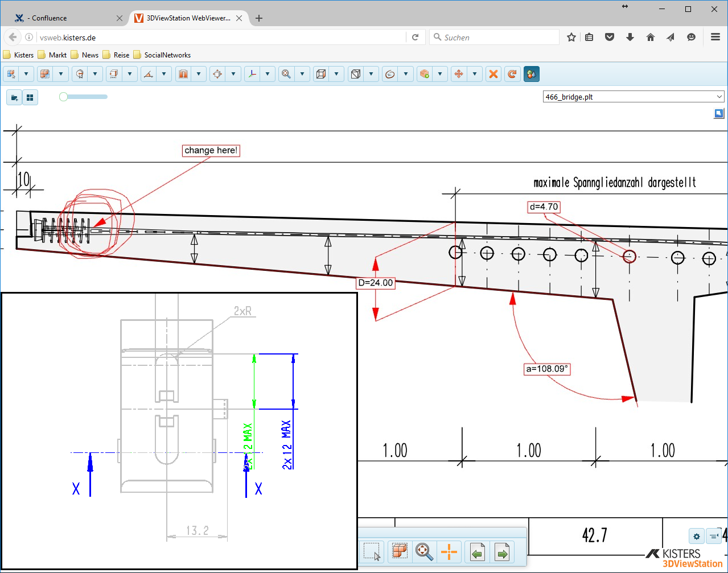This screenshot has width=728, height=573.
Task: Open a new browser tab
Action: click(259, 18)
